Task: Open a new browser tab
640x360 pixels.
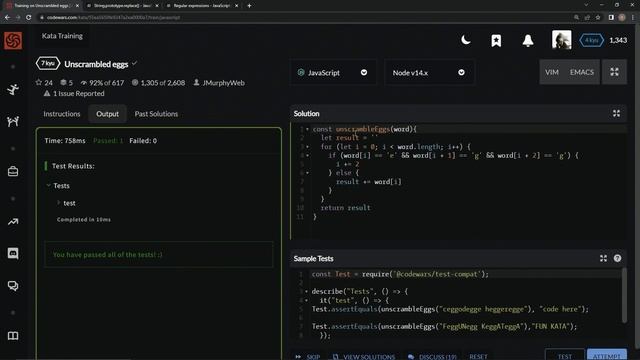Action: tap(249, 6)
